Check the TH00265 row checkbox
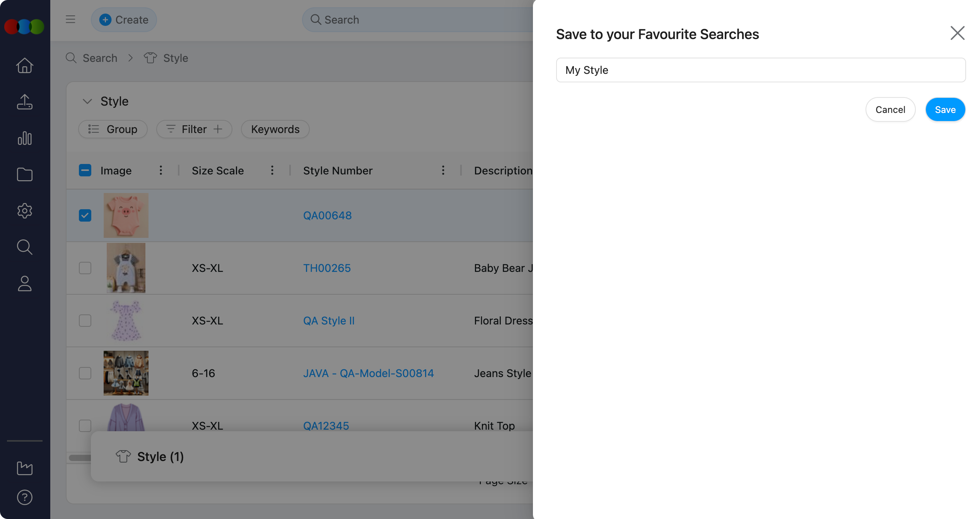980x519 pixels. 85,268
